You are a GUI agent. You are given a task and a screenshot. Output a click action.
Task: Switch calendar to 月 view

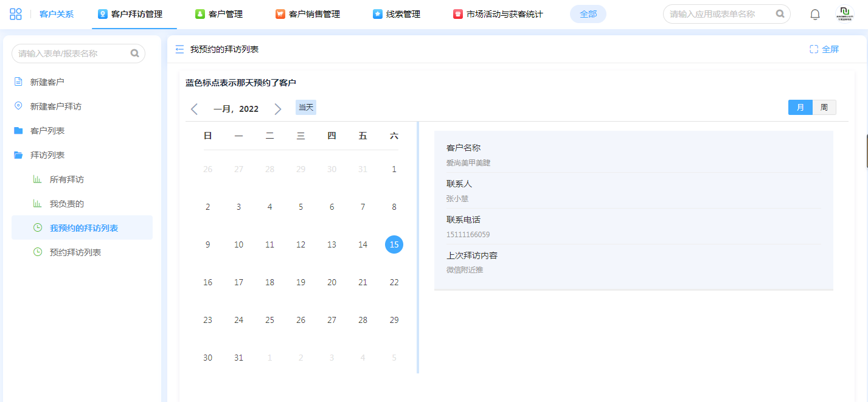800,107
